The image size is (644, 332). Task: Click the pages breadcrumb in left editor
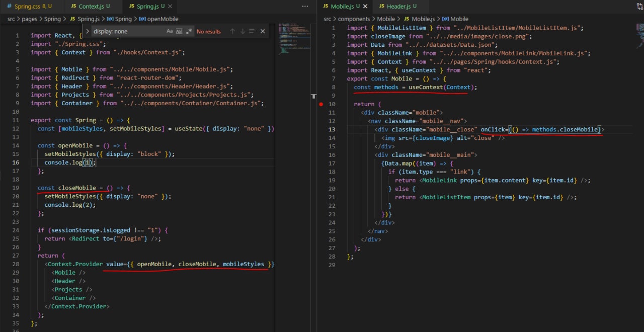tap(28, 19)
